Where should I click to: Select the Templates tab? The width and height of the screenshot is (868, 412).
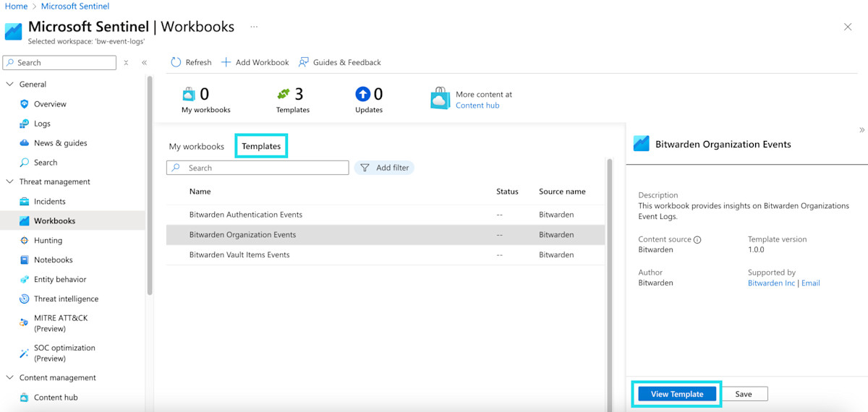pos(261,146)
